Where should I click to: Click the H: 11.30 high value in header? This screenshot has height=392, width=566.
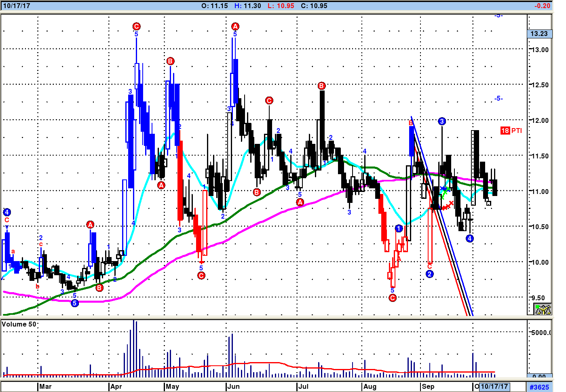click(247, 6)
